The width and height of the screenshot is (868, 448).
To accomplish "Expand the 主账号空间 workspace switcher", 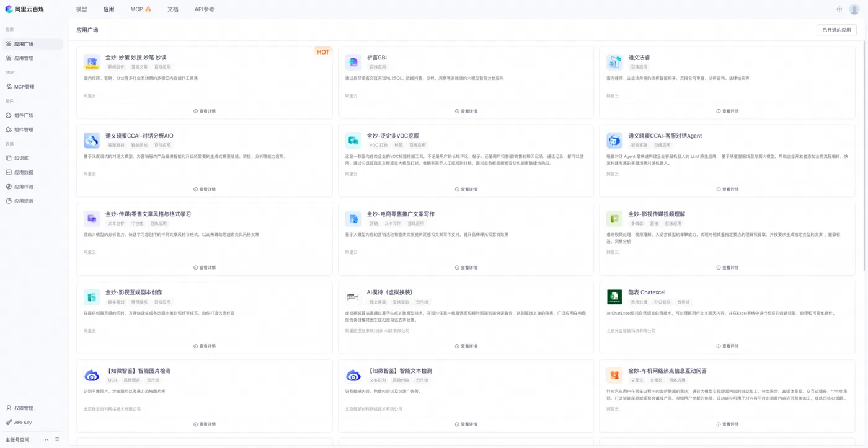I will (46, 439).
